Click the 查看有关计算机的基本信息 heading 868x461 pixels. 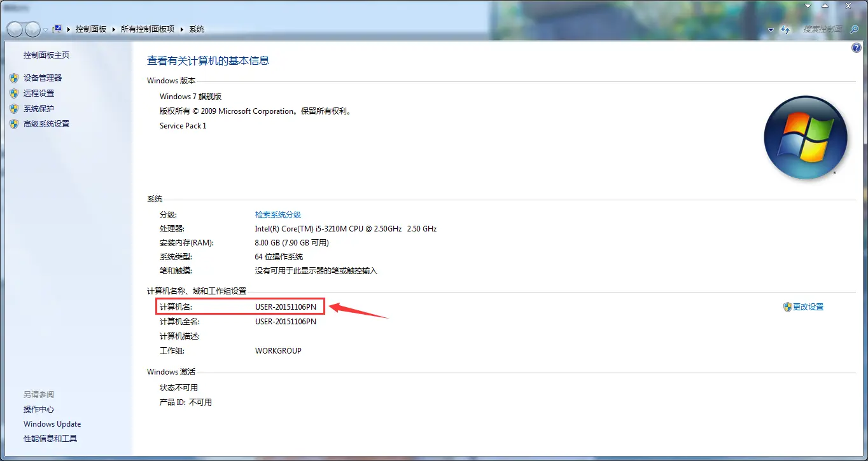[208, 61]
